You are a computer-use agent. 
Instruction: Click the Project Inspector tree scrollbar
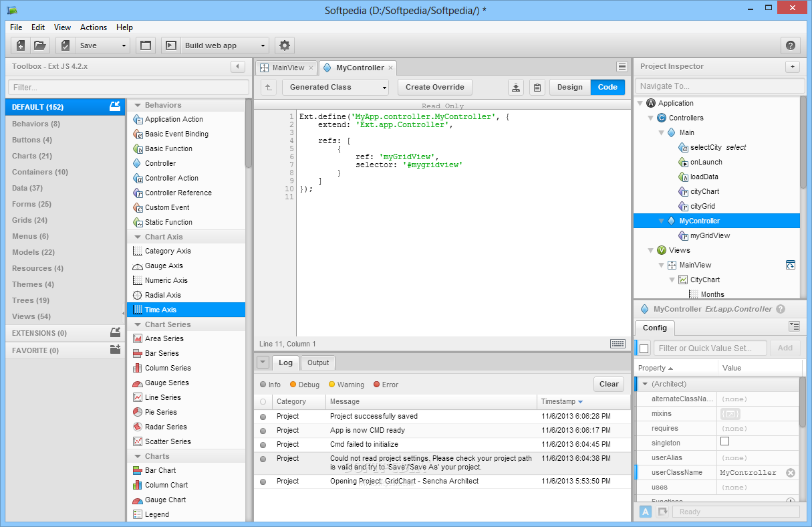803,144
